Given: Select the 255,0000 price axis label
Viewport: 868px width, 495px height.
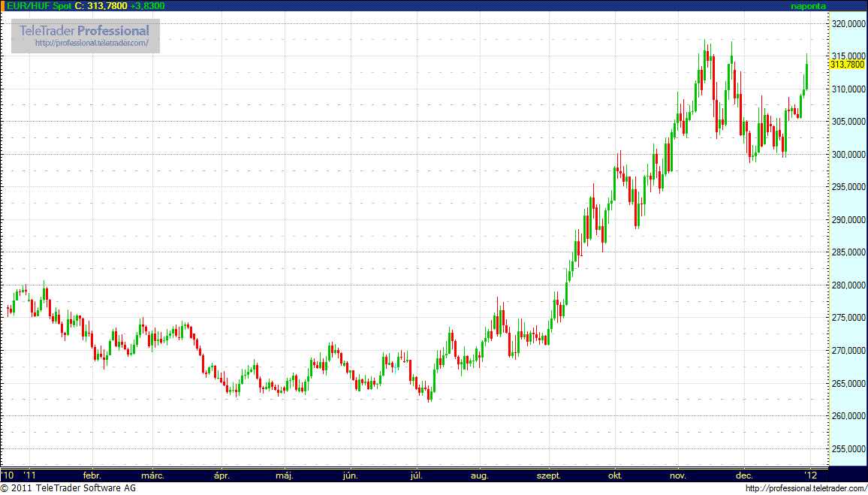Looking at the screenshot, I should 848,448.
